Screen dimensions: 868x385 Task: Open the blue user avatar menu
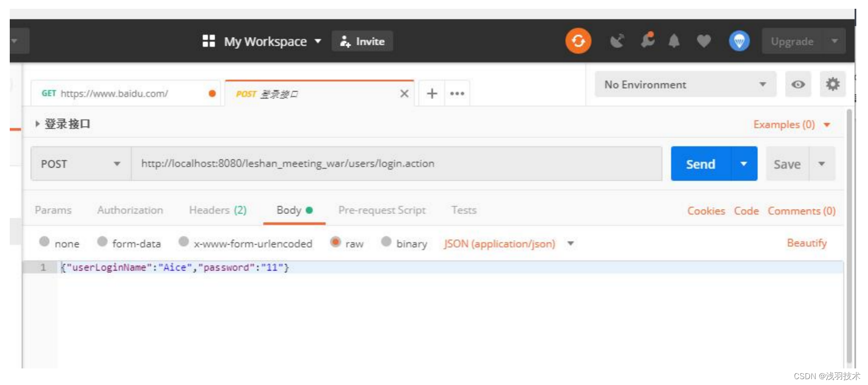pyautogui.click(x=739, y=41)
